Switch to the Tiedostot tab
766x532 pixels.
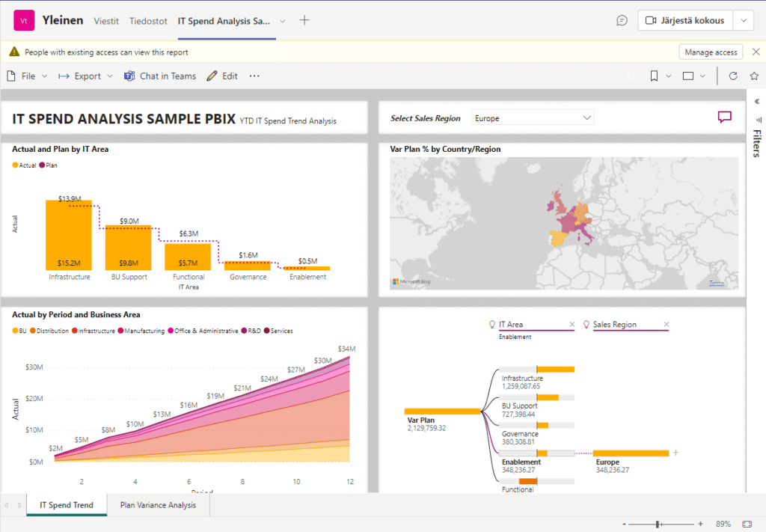(x=148, y=21)
